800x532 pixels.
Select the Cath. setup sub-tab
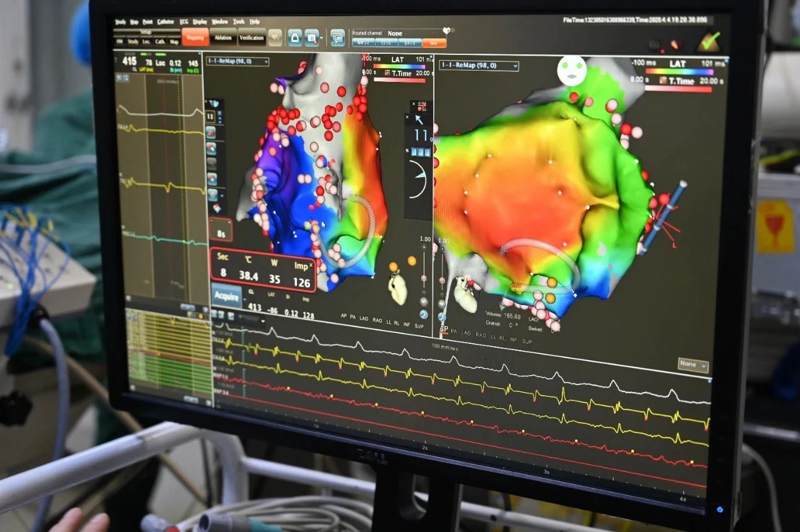(x=161, y=42)
